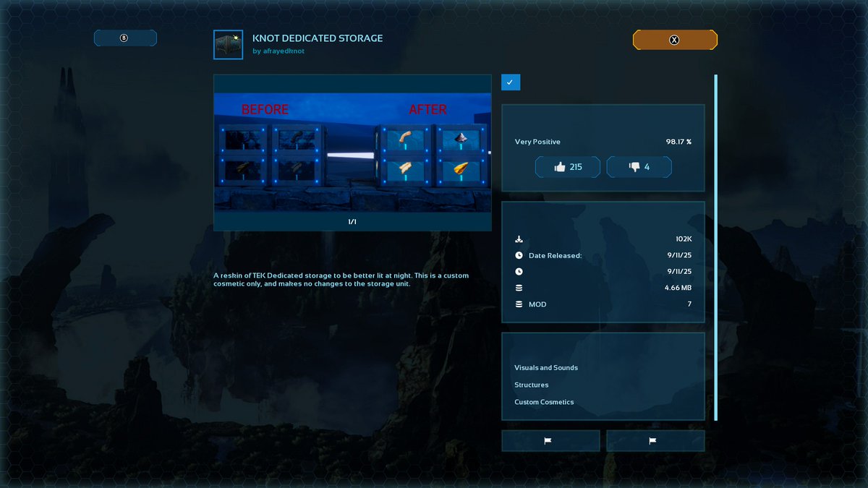This screenshot has height=488, width=868.
Task: Toggle the blue installed checkmark box
Action: pos(511,82)
